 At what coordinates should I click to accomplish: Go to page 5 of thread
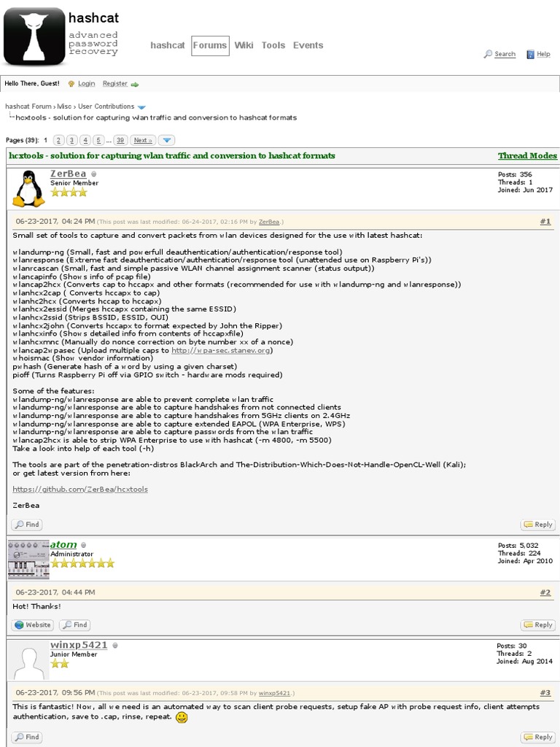(98, 140)
